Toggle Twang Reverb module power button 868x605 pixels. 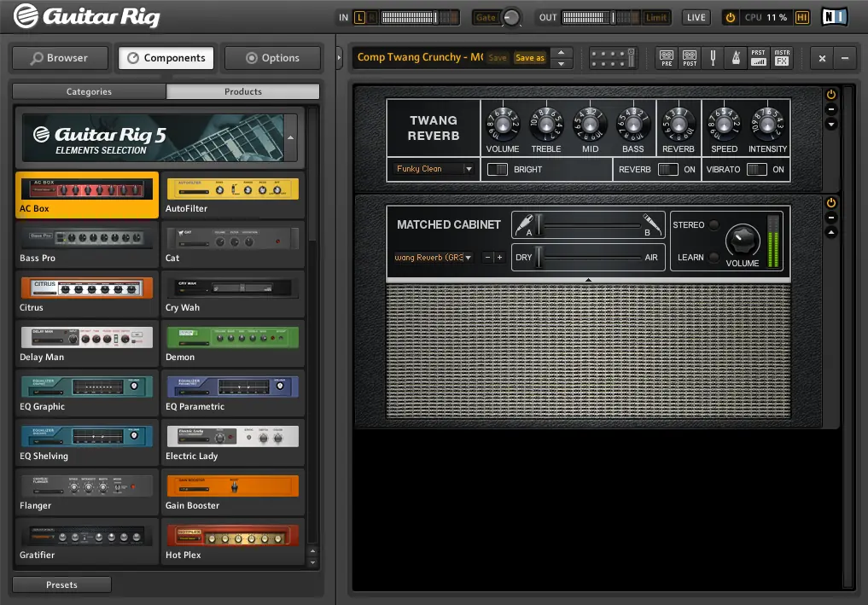pos(831,94)
